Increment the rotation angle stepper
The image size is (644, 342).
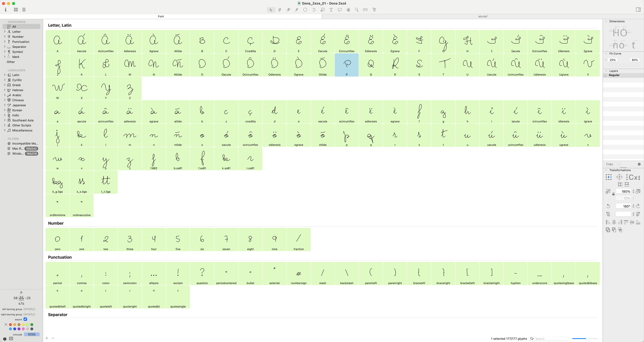tap(633, 205)
